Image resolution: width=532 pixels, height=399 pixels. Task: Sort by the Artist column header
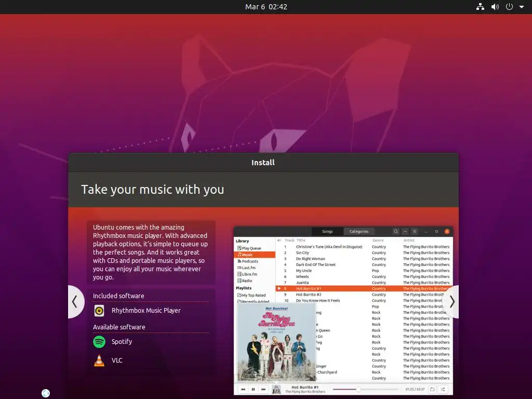pos(409,240)
